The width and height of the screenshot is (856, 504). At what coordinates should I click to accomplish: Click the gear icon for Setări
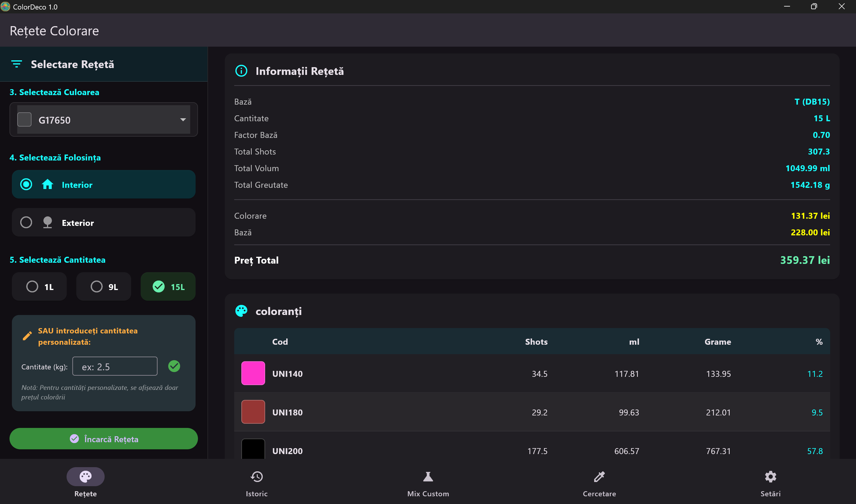pyautogui.click(x=770, y=476)
